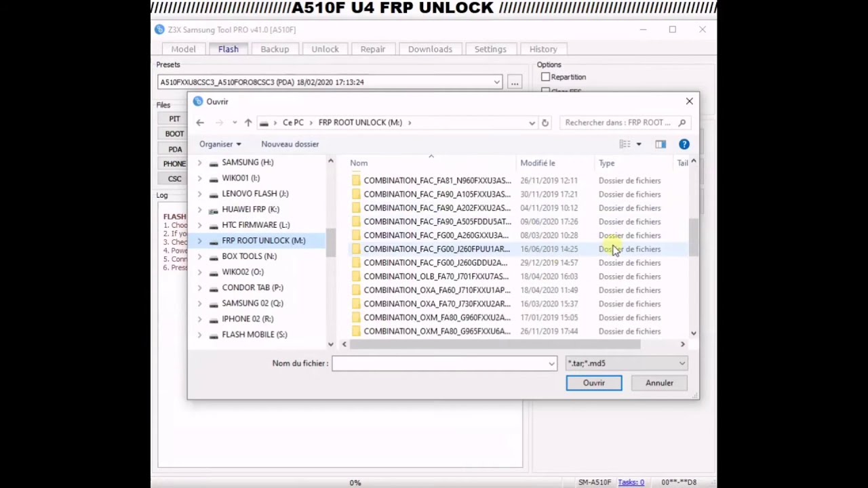Switch to the Repair tab
Image resolution: width=868 pixels, height=488 pixels.
373,49
